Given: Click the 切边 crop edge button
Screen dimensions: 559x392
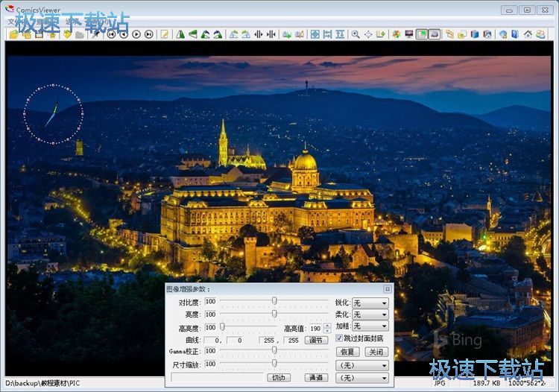Looking at the screenshot, I should tap(279, 378).
